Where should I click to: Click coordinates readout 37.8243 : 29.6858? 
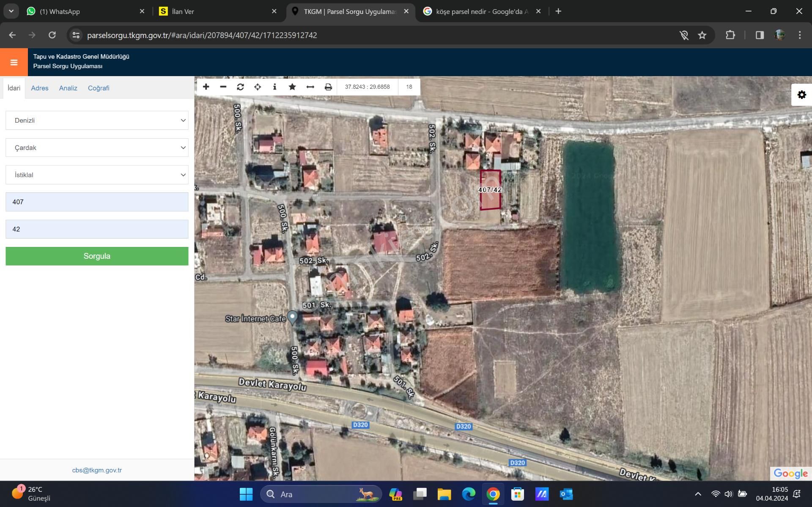point(367,87)
